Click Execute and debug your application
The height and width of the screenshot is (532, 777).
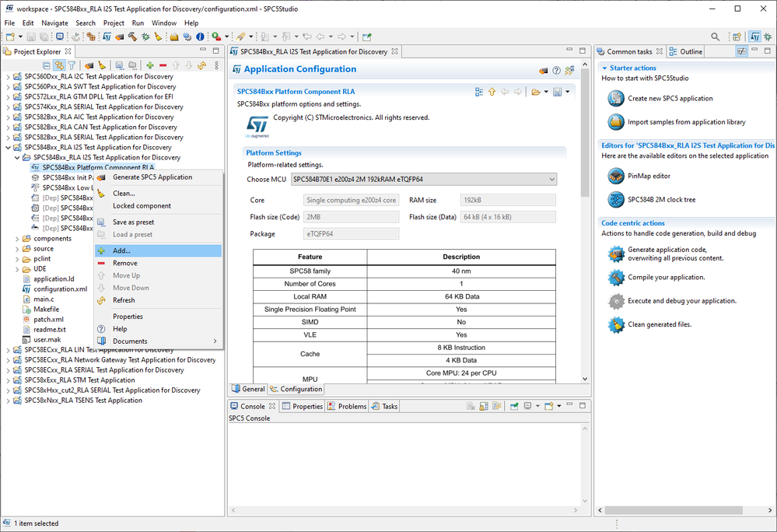click(x=682, y=301)
